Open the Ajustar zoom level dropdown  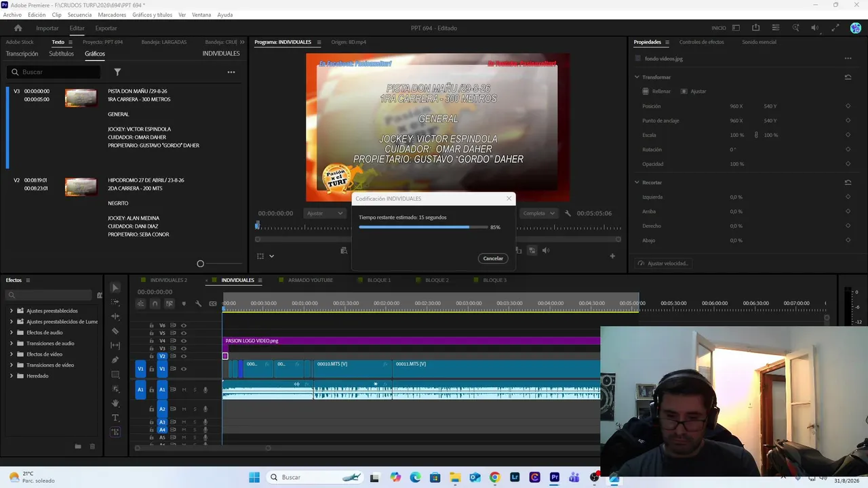click(x=324, y=213)
